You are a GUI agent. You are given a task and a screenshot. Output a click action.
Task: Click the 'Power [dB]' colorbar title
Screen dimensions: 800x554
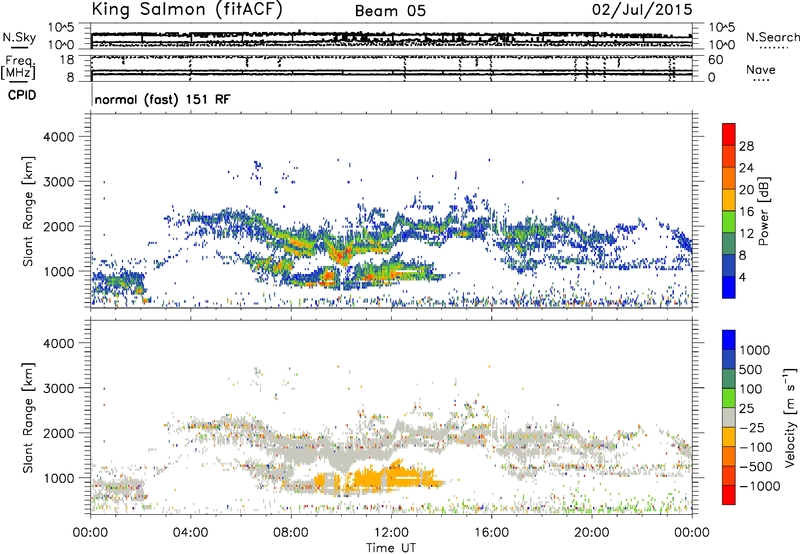coord(763,211)
